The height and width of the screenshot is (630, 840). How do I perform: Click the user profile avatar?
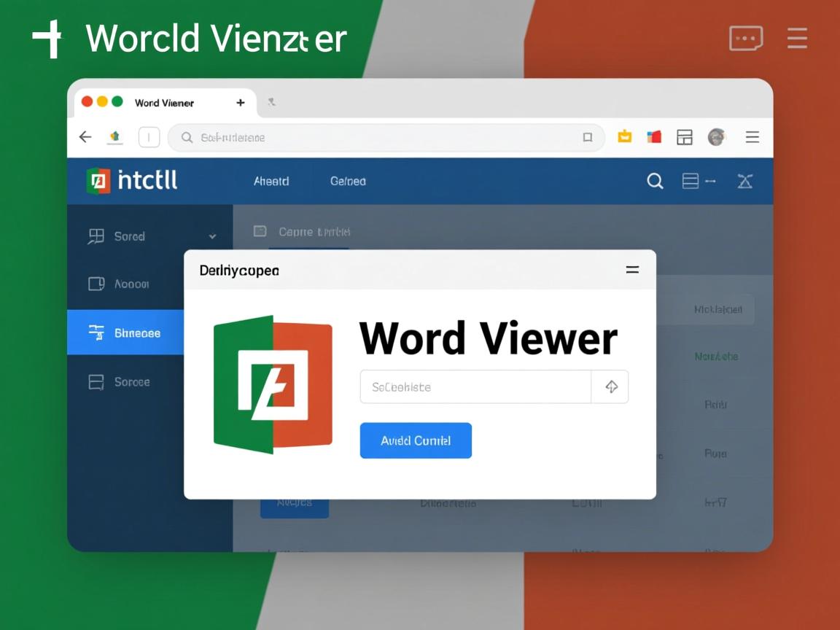coord(716,137)
